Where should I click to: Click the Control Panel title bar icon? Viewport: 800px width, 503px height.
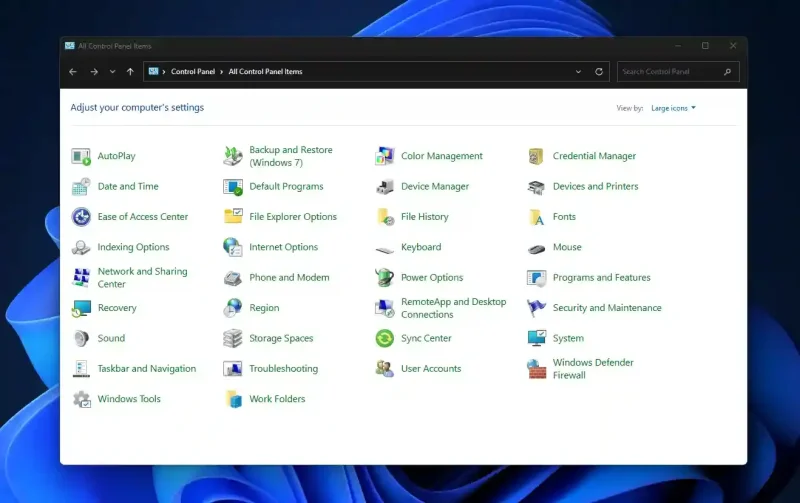[x=70, y=46]
